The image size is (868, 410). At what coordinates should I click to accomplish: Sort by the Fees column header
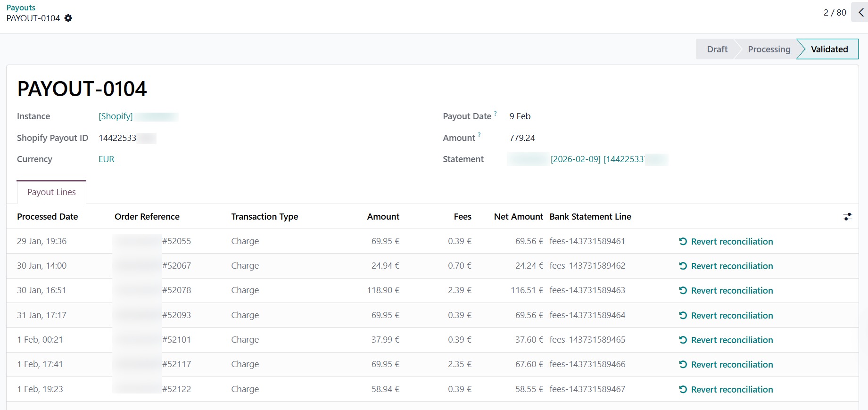point(463,216)
